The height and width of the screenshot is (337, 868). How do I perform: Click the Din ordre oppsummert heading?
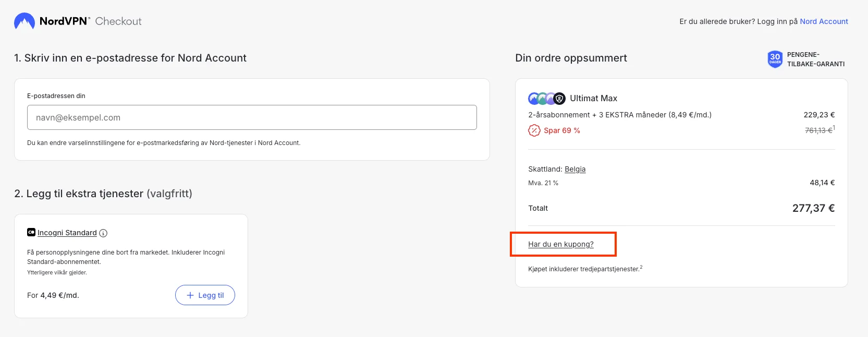click(571, 58)
